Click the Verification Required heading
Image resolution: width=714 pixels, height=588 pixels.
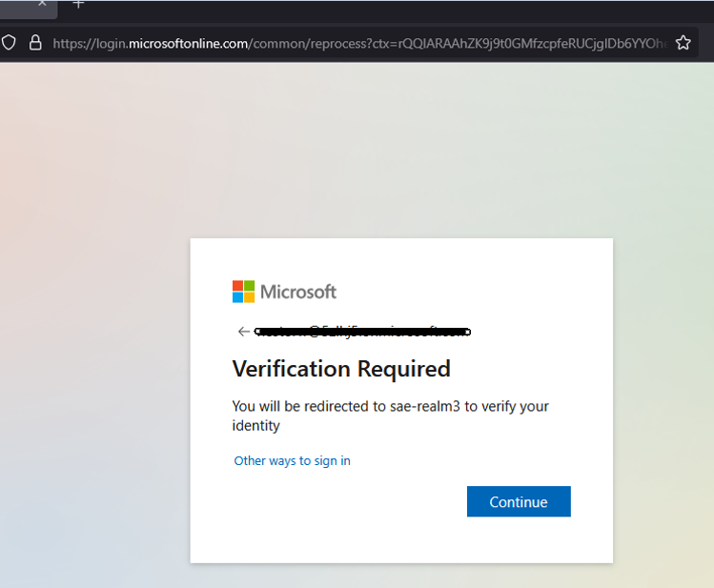point(341,369)
